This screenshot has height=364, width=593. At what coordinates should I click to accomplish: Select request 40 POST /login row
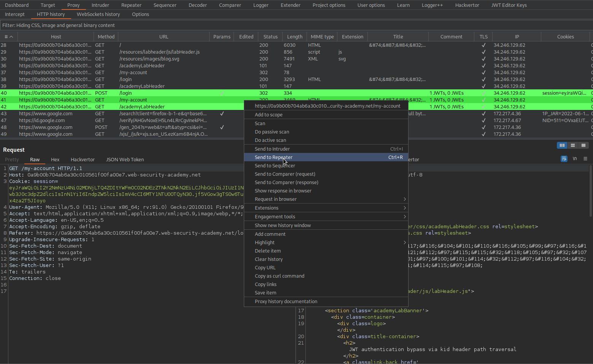pyautogui.click(x=296, y=93)
